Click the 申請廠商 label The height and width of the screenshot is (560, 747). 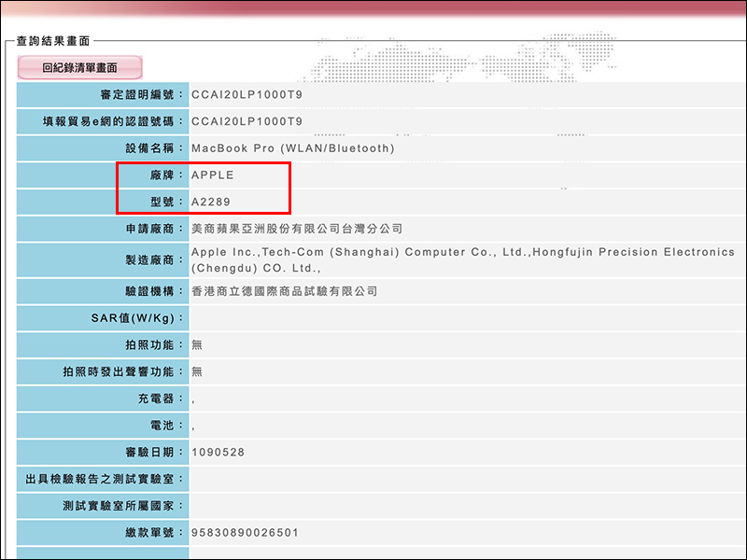click(x=154, y=229)
